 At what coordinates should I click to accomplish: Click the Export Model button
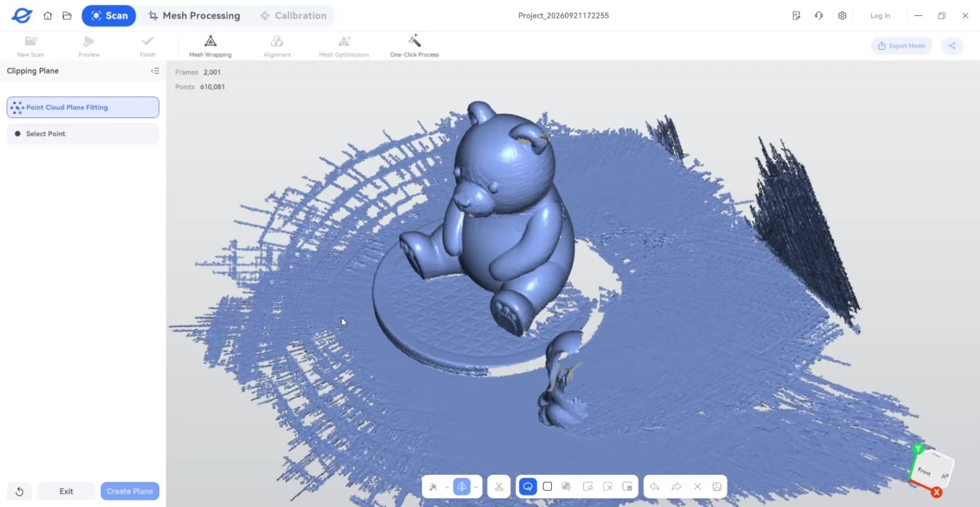[x=902, y=46]
